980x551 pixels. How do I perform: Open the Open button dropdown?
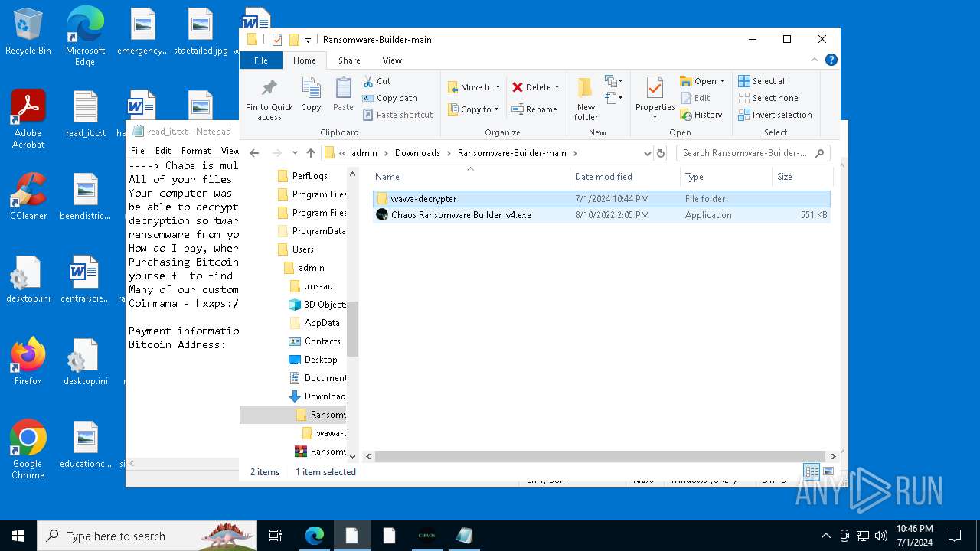(722, 81)
